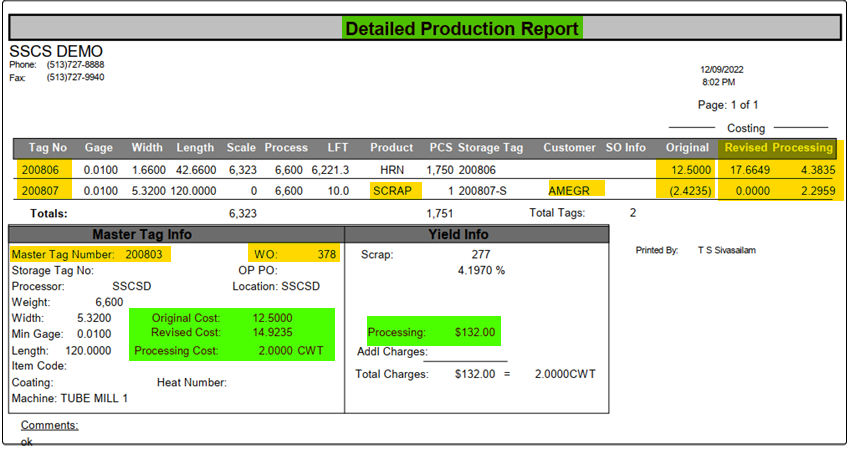Click the PCS total 1,751
This screenshot has height=449, width=850.
440,213
